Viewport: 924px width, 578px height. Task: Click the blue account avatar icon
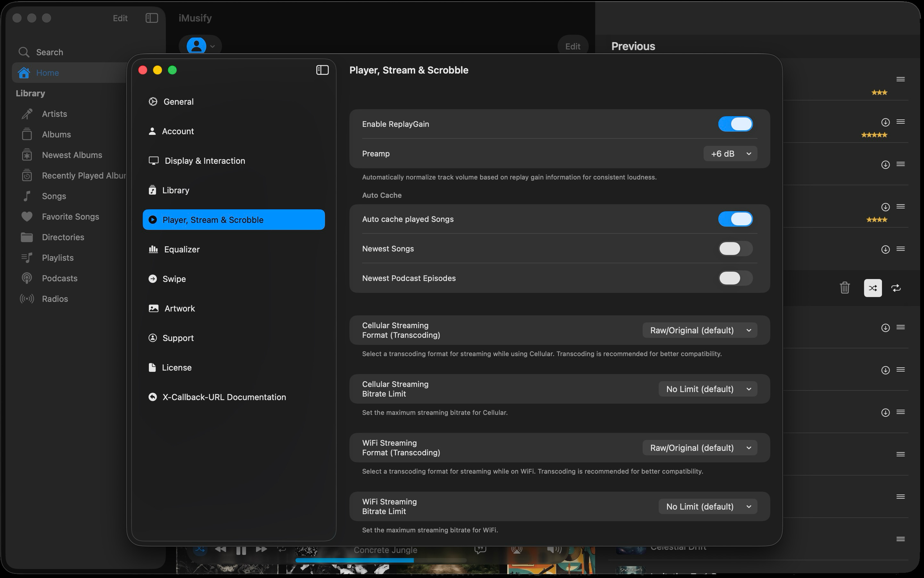[x=196, y=46]
